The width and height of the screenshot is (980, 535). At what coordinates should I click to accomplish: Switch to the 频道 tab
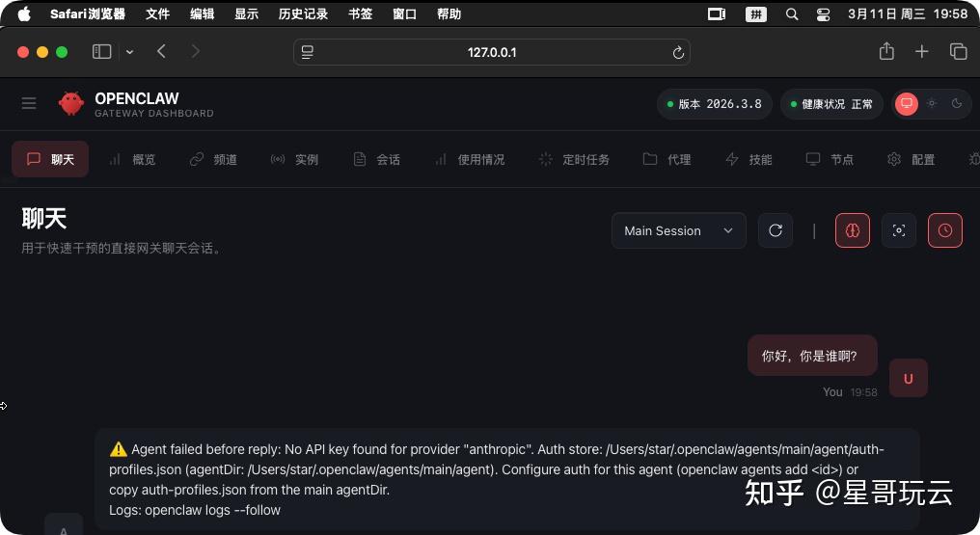coord(213,160)
